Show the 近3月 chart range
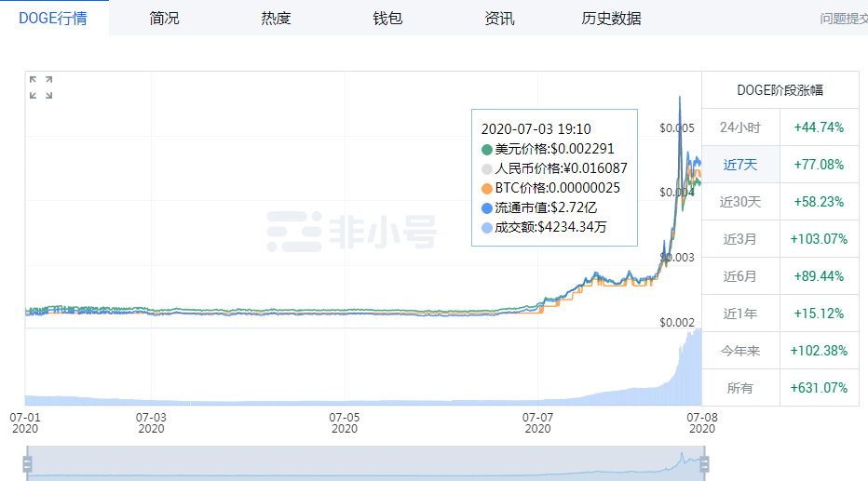 click(740, 239)
